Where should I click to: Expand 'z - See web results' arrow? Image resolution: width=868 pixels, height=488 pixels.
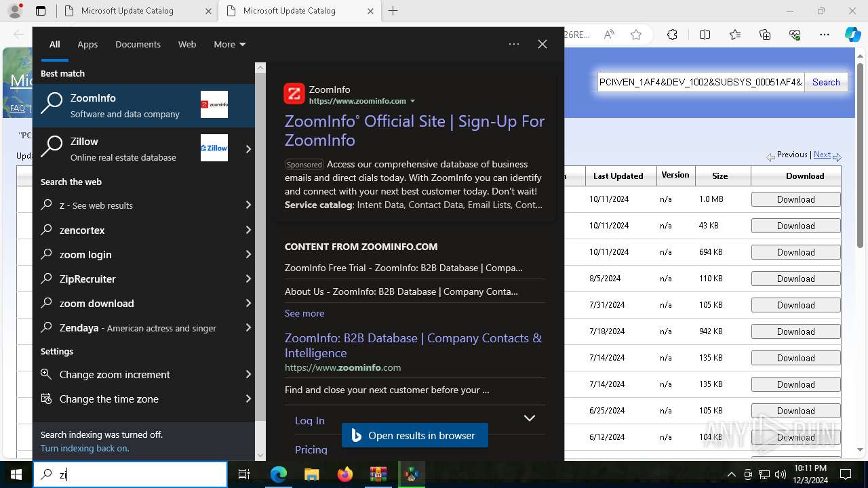248,205
